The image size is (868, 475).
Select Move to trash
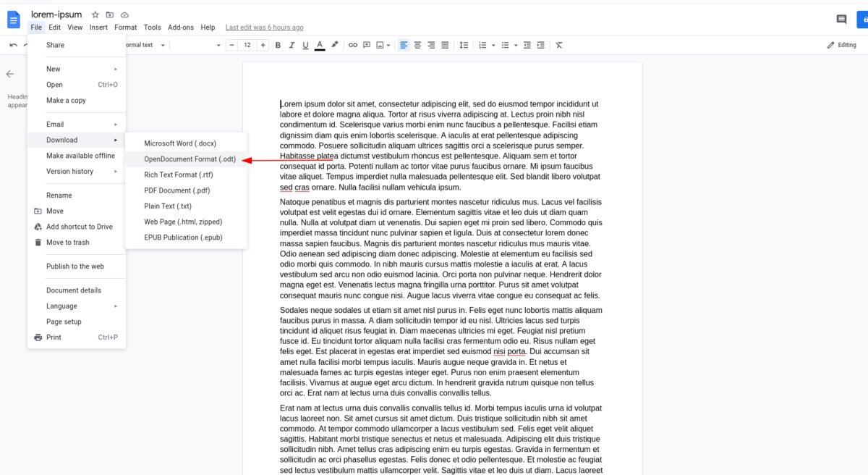[x=77, y=243]
